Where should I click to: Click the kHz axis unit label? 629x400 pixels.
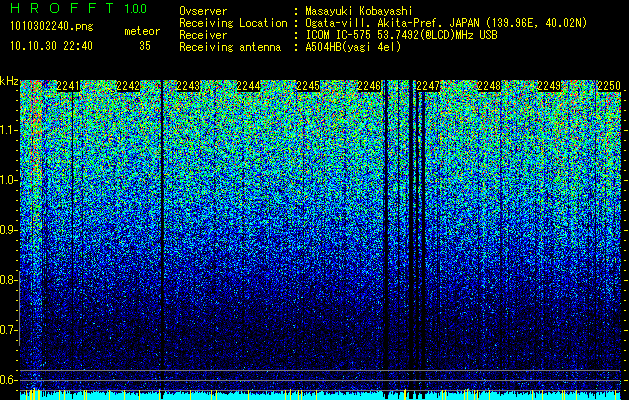[9, 81]
